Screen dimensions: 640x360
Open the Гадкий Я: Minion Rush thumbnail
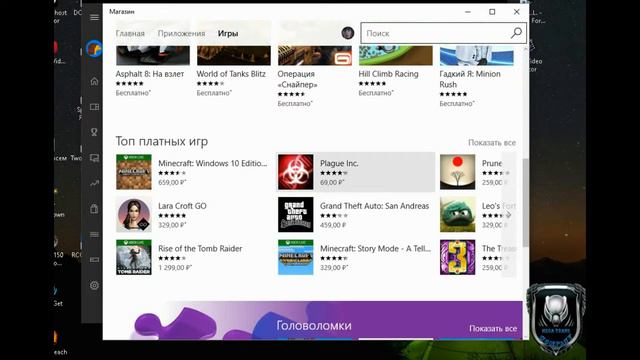pos(477,55)
